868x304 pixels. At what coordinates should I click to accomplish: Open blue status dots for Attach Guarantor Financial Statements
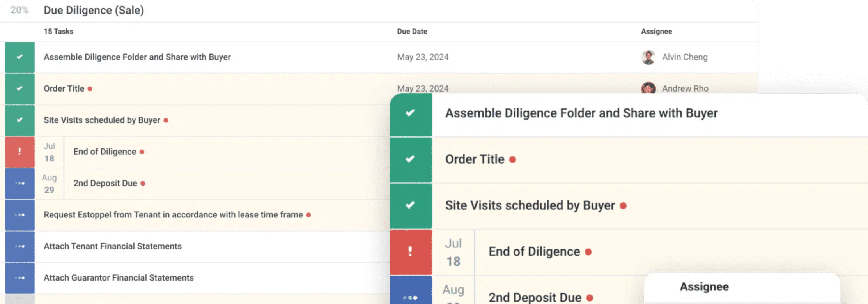pos(19,278)
